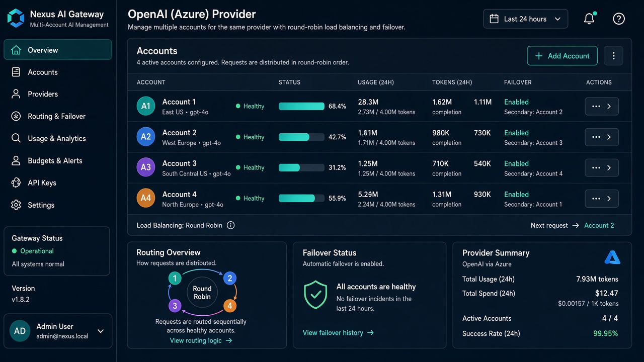Open notifications bell icon
The image size is (644, 362).
(589, 19)
